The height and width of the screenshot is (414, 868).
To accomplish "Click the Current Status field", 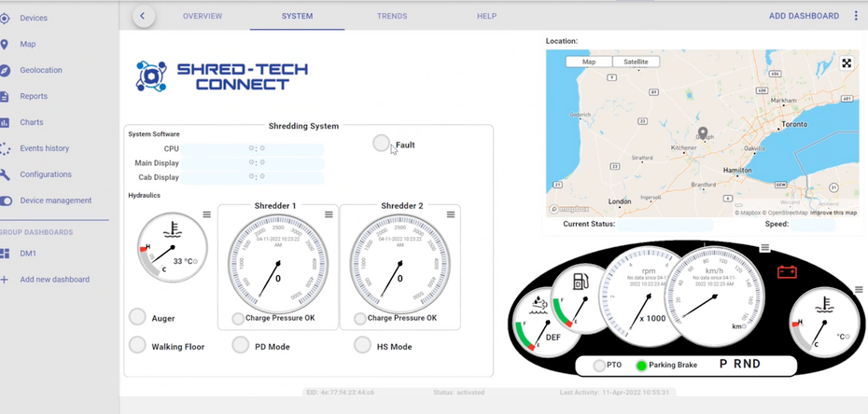I will 665,225.
